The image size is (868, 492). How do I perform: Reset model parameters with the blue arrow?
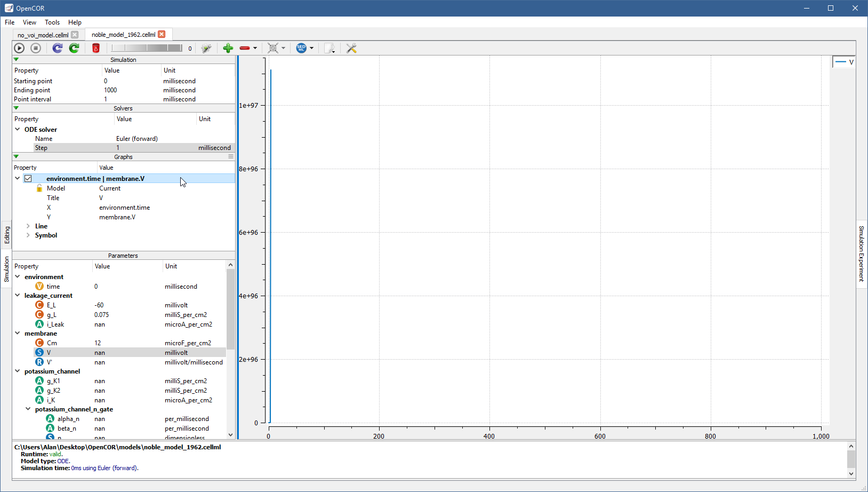tap(58, 48)
